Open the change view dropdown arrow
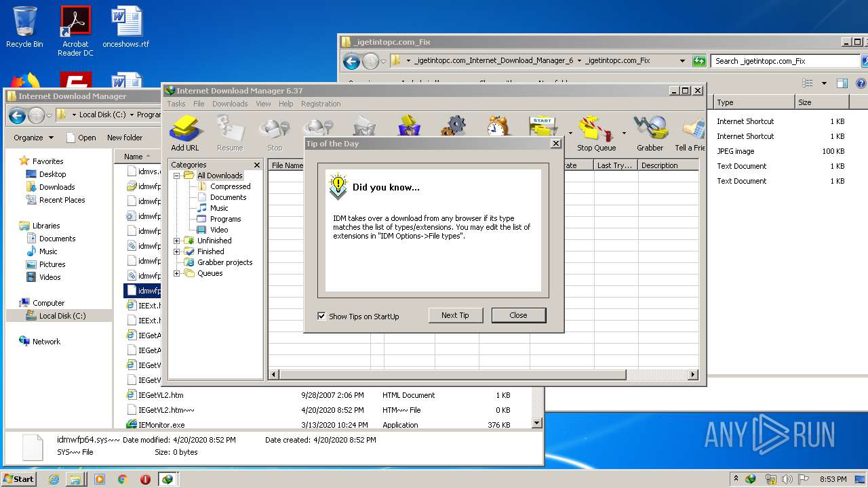Viewport: 868px width, 488px height. 824,83
